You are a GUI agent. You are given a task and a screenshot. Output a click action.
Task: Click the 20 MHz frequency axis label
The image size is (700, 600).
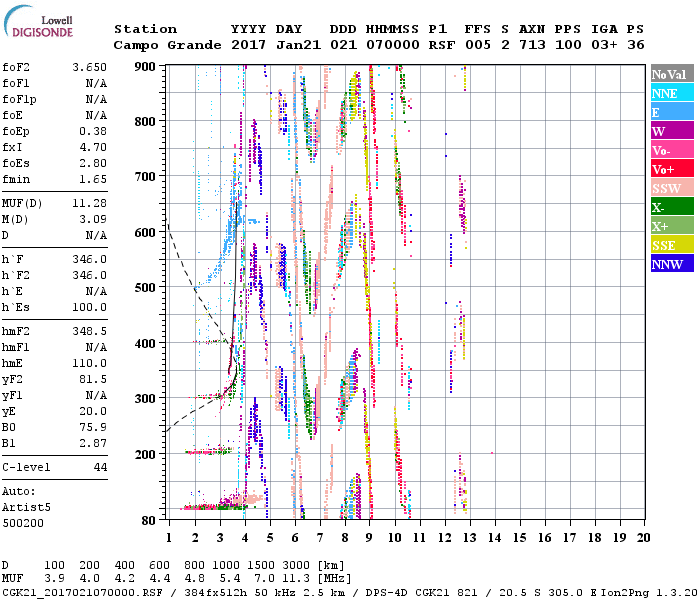(x=643, y=537)
